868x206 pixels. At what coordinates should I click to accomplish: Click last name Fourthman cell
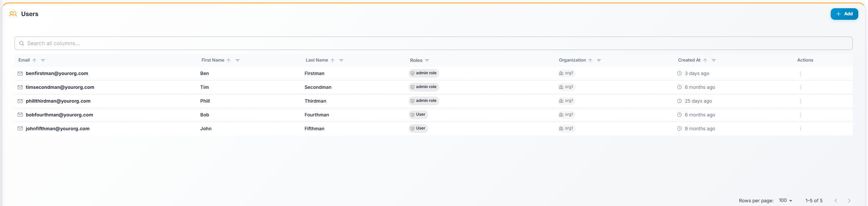317,115
